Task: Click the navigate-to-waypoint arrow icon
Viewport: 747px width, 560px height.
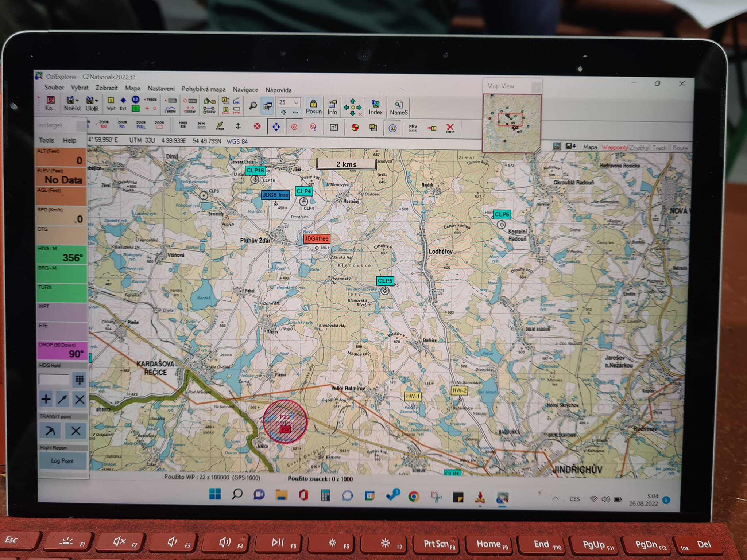Action: (x=431, y=128)
